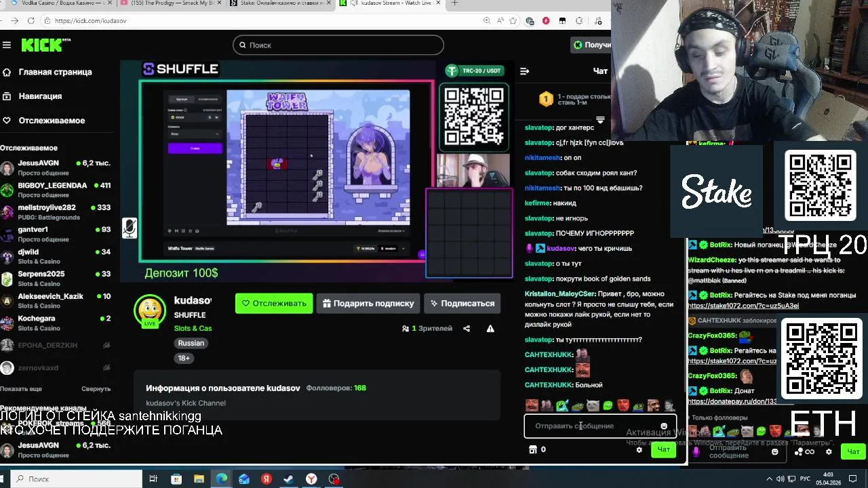Image resolution: width=868 pixels, height=488 pixels.
Task: Open Alekseevich_Kazik channel
Action: [x=56, y=301]
